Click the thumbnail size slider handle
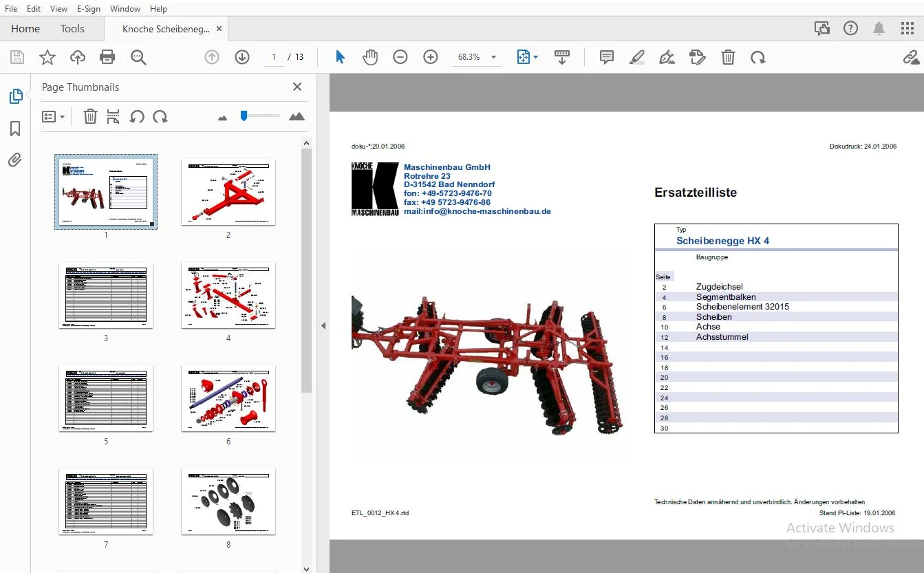924x573 pixels. 244,116
